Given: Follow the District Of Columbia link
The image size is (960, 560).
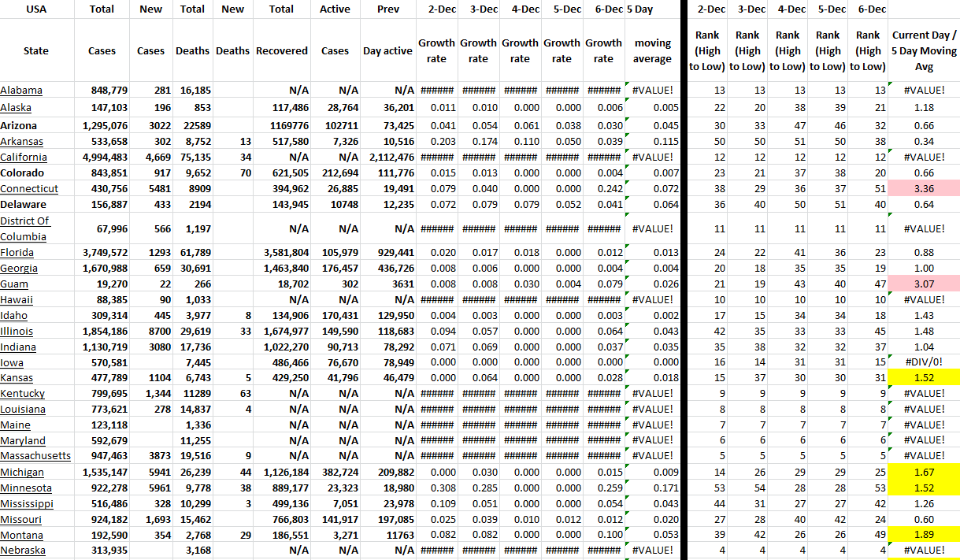Looking at the screenshot, I should [x=24, y=228].
